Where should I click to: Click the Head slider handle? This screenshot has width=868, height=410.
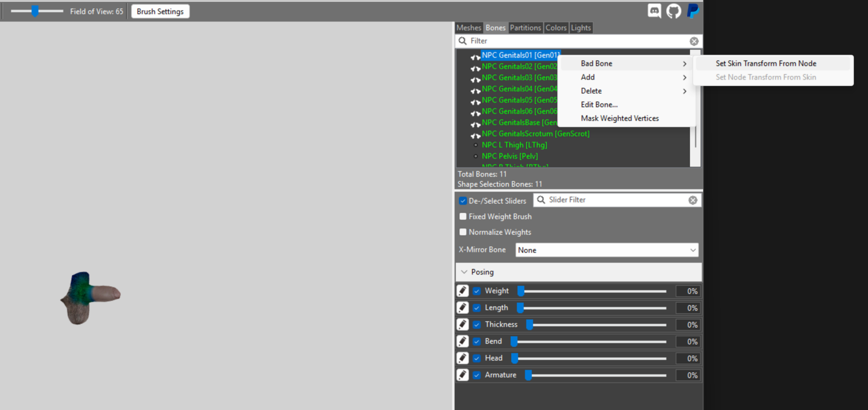pos(514,358)
